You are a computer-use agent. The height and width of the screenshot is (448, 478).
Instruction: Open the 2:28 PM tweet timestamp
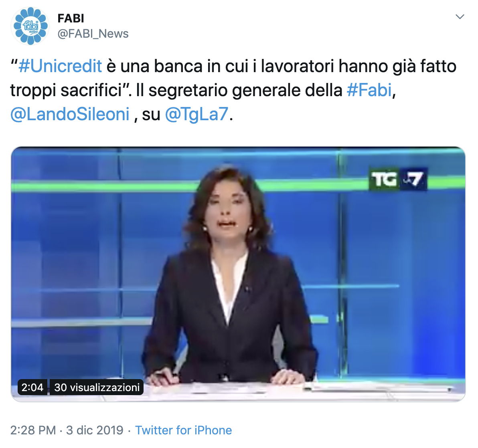coord(33,430)
